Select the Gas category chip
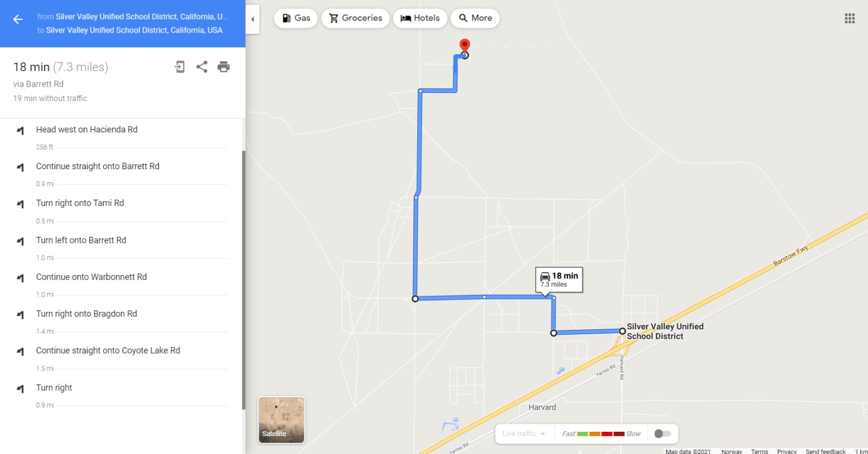 click(x=296, y=18)
